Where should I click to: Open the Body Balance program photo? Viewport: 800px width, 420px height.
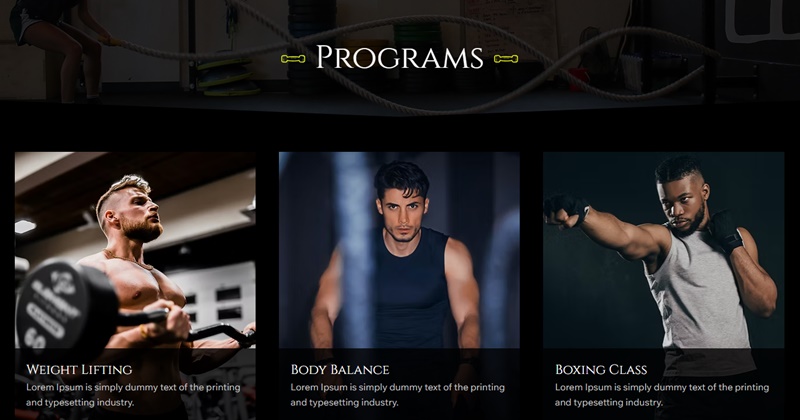pyautogui.click(x=399, y=250)
